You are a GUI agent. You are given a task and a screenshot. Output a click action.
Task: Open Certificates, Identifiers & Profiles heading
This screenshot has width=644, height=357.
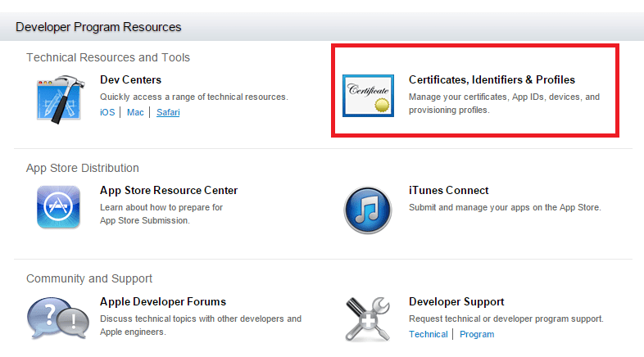click(492, 80)
